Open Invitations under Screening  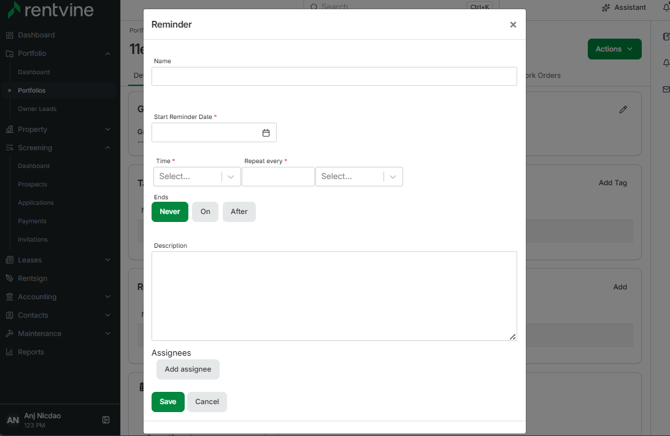32,239
